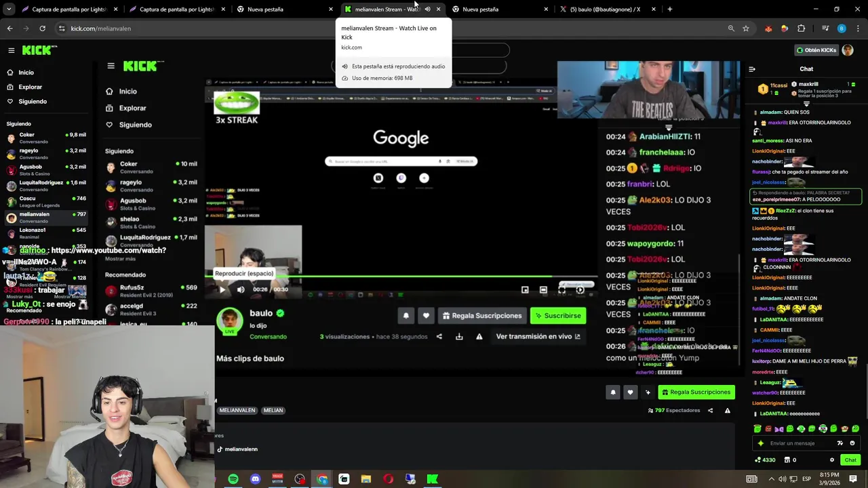Open Discord from the taskbar

[x=255, y=479]
